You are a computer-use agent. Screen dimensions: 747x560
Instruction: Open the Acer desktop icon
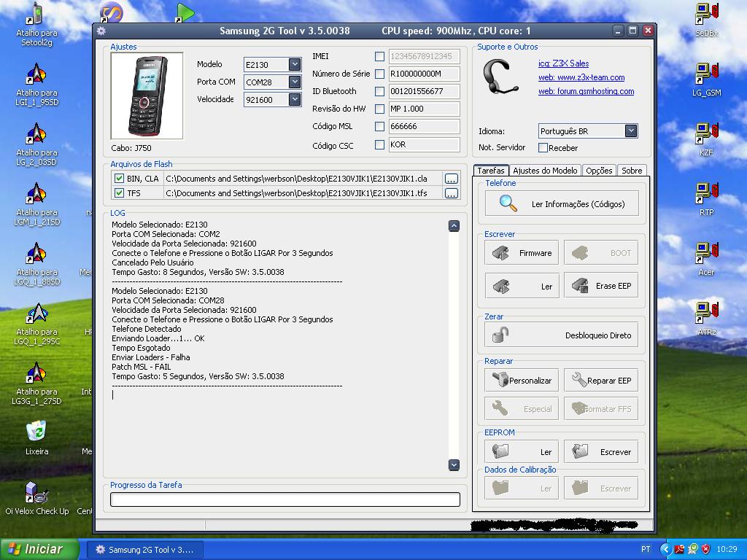click(706, 259)
